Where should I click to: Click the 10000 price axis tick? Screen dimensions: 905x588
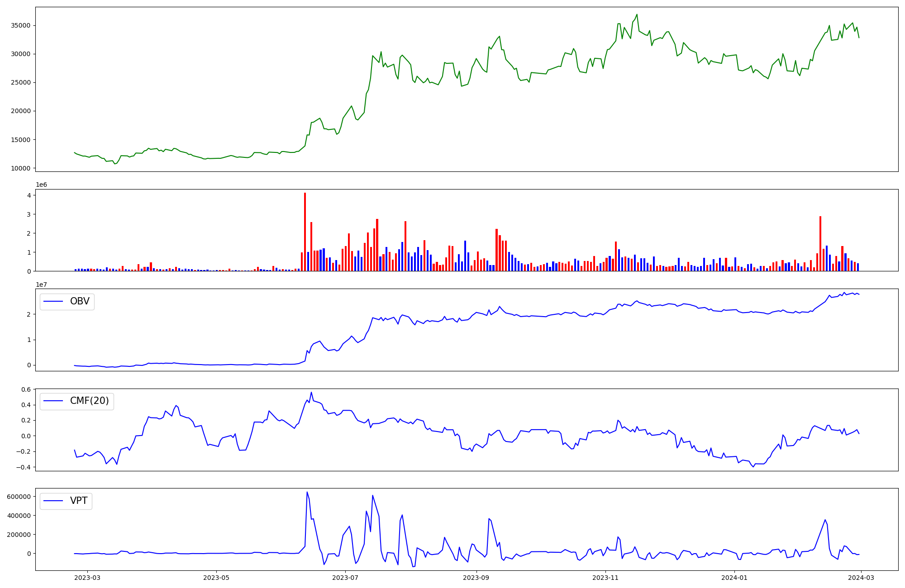coord(20,168)
